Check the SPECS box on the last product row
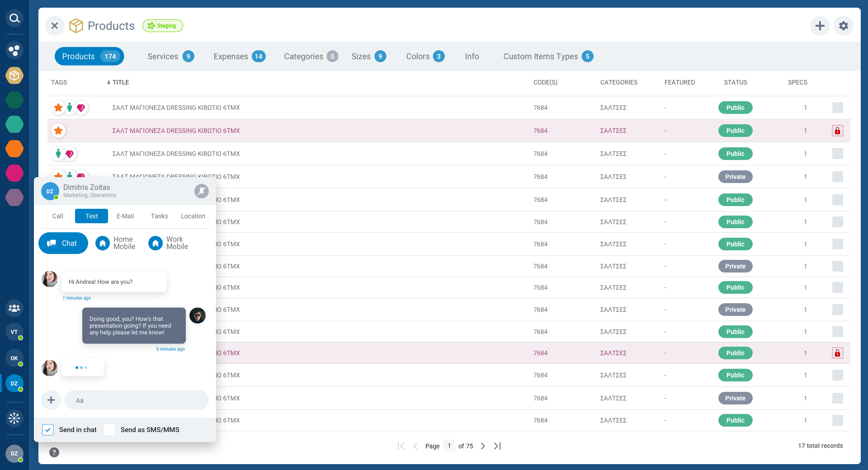The width and height of the screenshot is (868, 470). pyautogui.click(x=838, y=420)
